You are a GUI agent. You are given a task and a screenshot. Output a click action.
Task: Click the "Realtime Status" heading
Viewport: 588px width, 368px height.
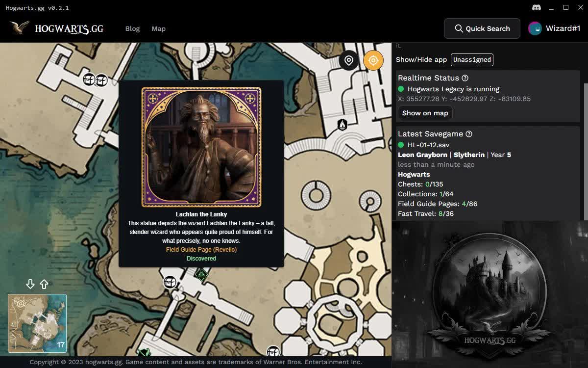point(428,78)
